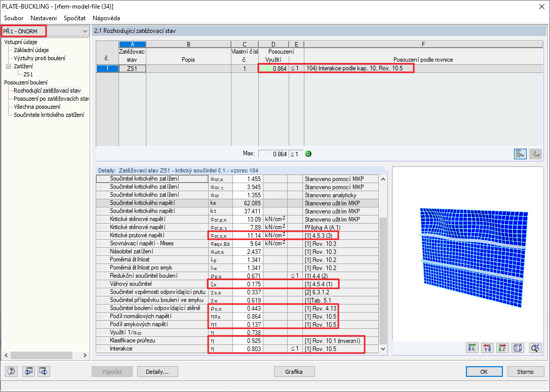The width and height of the screenshot is (550, 392).
Task: Select the Interakce detail row
Action: pyautogui.click(x=237, y=349)
